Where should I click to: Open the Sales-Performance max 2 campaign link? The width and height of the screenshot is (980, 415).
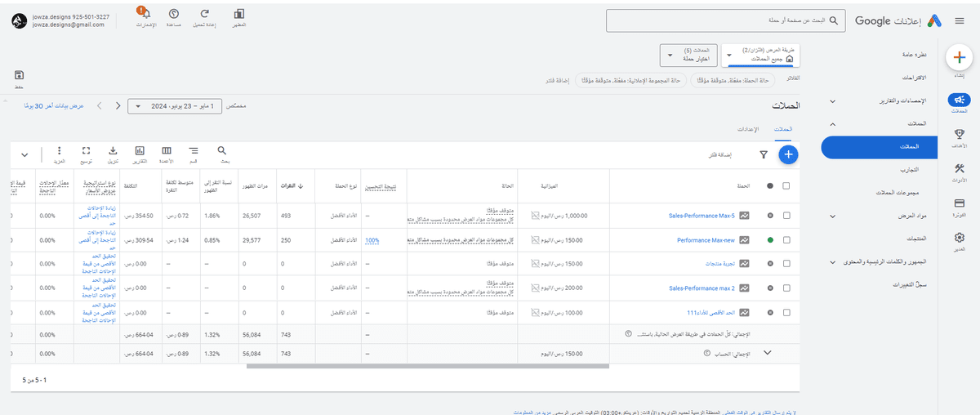702,288
